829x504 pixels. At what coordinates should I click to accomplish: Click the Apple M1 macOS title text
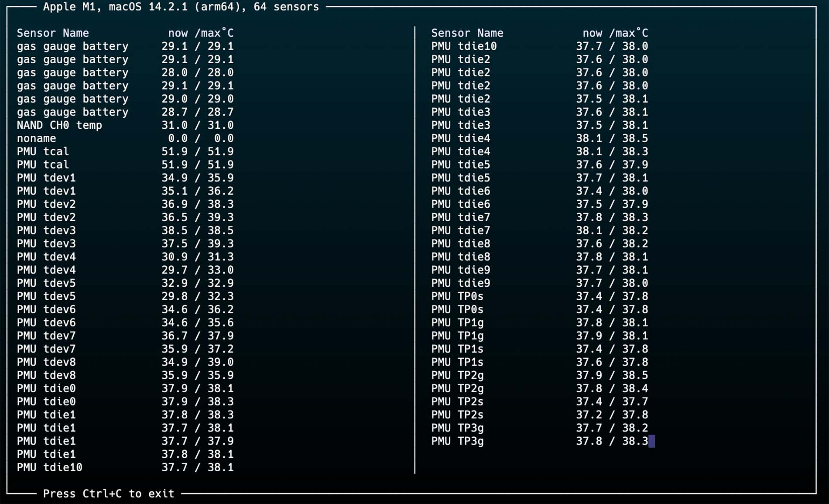pyautogui.click(x=181, y=7)
